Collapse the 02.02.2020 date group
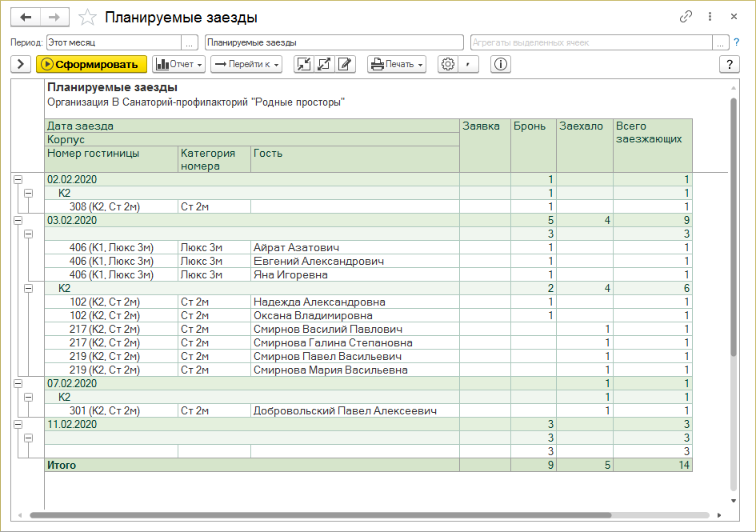This screenshot has height=532, width=756. click(x=18, y=180)
